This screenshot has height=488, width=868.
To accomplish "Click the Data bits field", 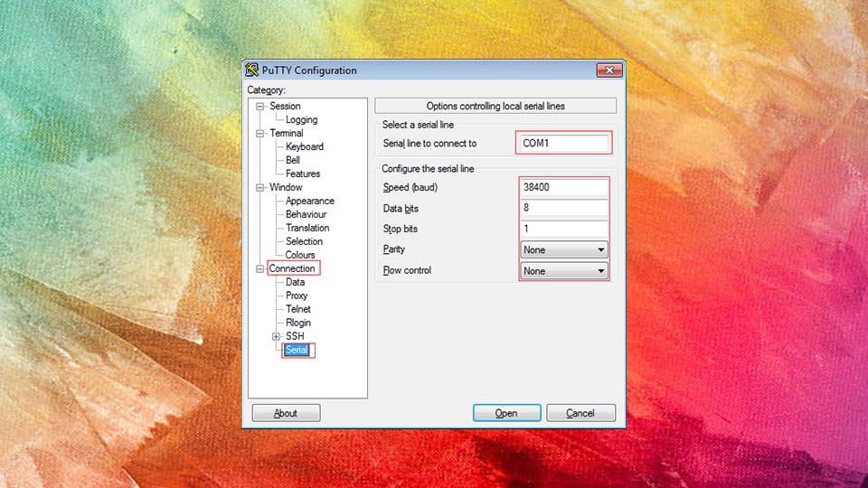I will pos(563,208).
